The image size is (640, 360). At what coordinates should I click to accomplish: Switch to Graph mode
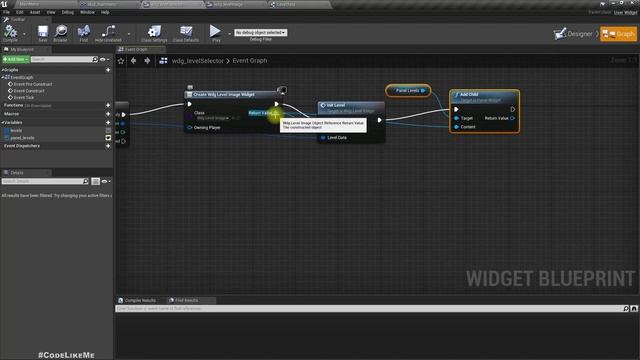[618, 33]
